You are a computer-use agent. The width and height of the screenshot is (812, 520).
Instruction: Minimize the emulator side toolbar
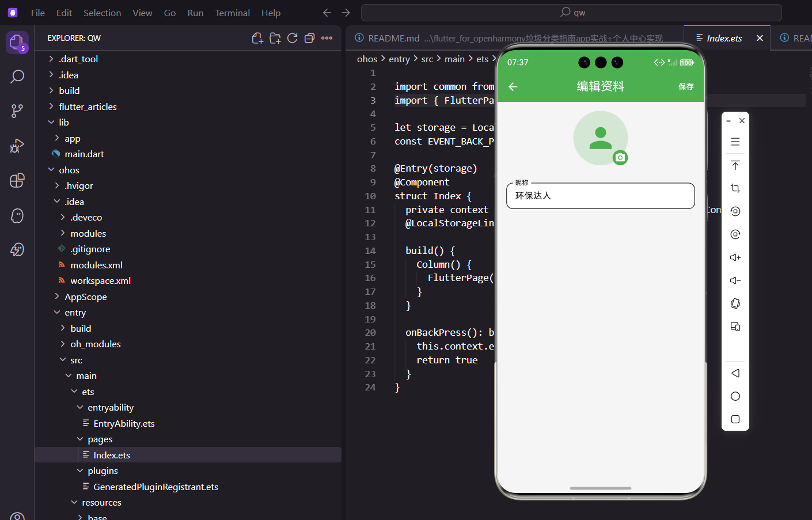click(x=728, y=121)
